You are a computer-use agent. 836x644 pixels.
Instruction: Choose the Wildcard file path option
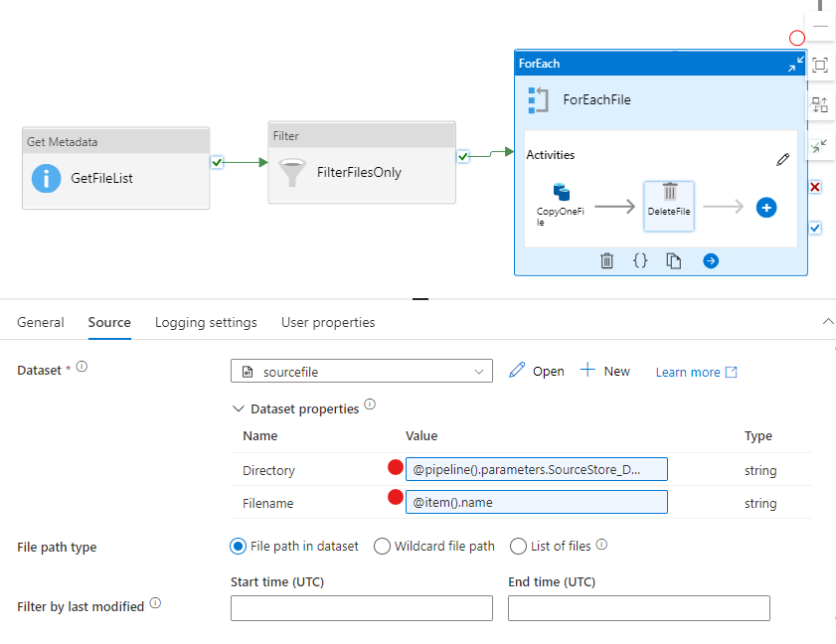coord(382,546)
